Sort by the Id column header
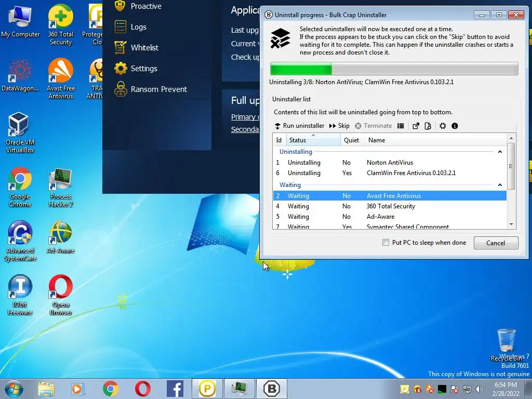Screen dimensions: 532x399 279,140
